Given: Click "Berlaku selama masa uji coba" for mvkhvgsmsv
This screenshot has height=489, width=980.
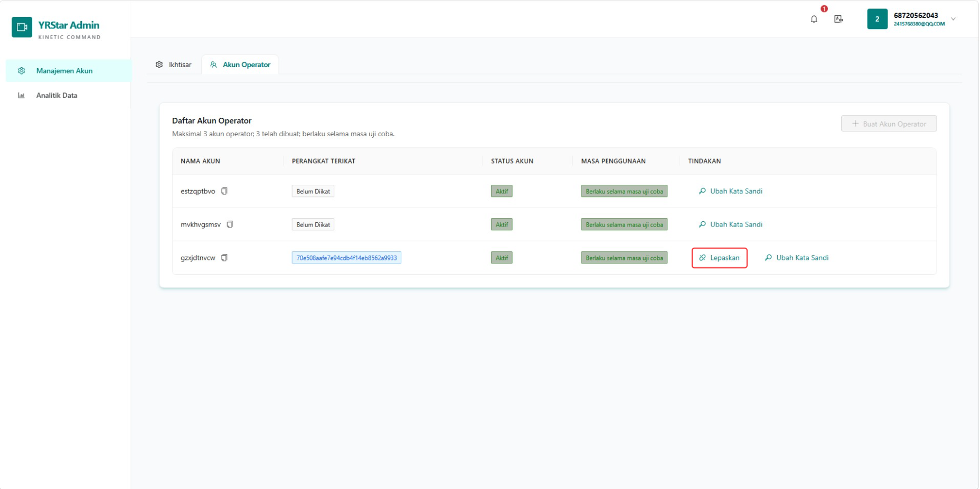Looking at the screenshot, I should [624, 224].
